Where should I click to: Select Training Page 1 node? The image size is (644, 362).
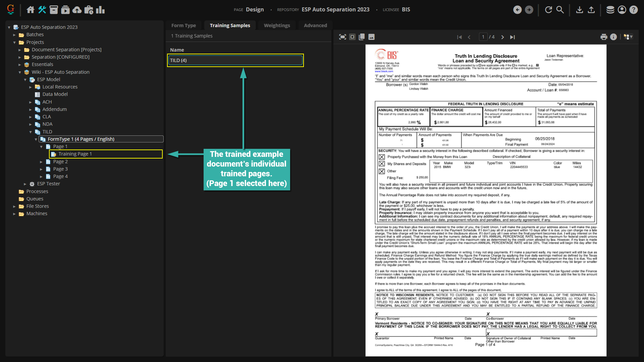point(75,154)
